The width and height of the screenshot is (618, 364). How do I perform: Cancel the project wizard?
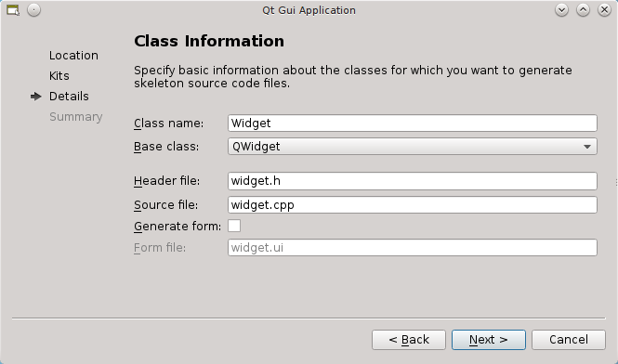[x=569, y=340]
